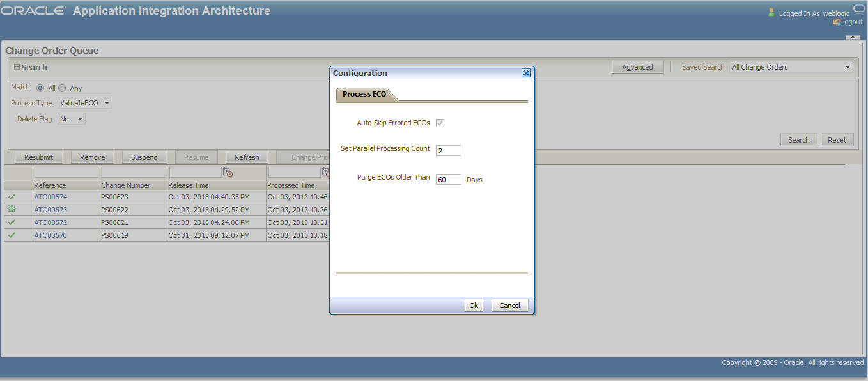Sort by Reference column header
This screenshot has width=868, height=381.
pos(66,185)
